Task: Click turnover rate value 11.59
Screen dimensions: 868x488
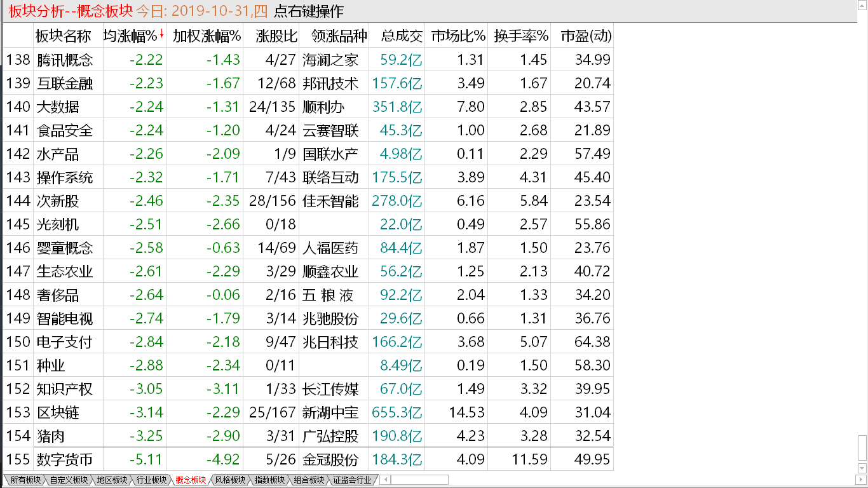Action: 530,459
